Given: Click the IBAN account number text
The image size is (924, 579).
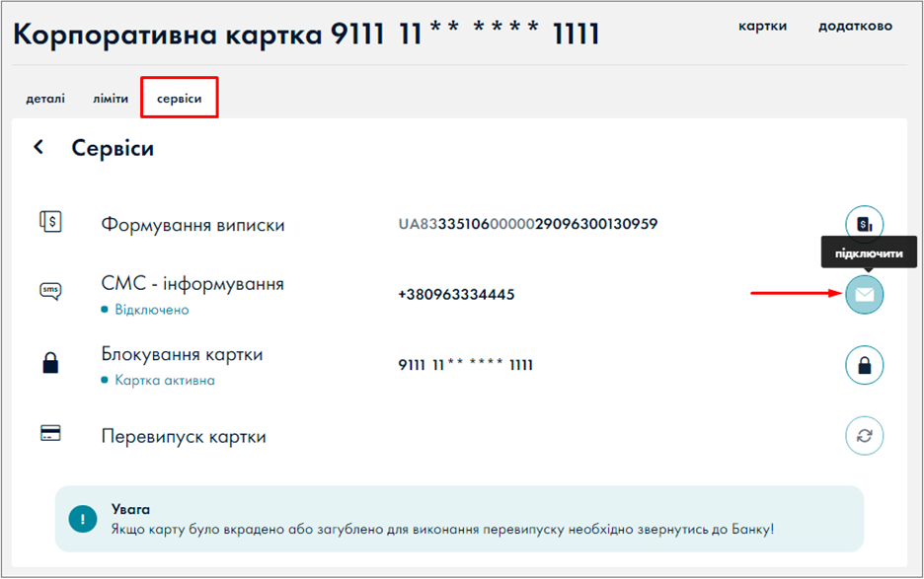Looking at the screenshot, I should pyautogui.click(x=527, y=224).
